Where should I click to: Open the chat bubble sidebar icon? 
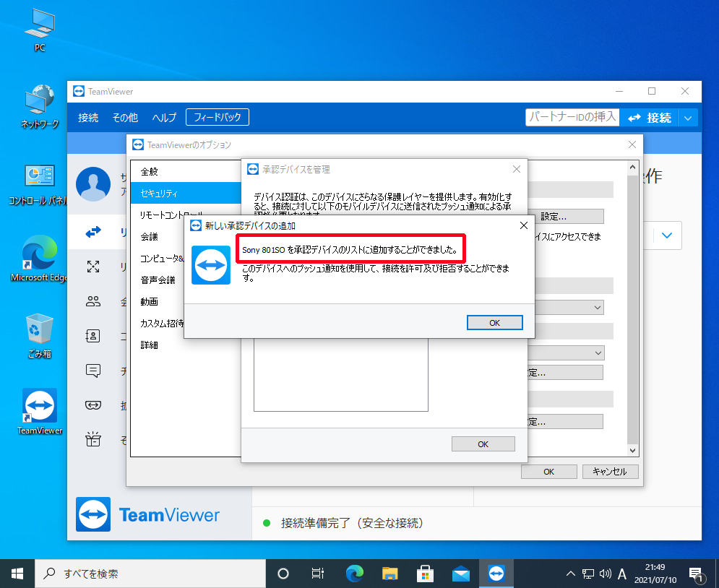(x=93, y=371)
